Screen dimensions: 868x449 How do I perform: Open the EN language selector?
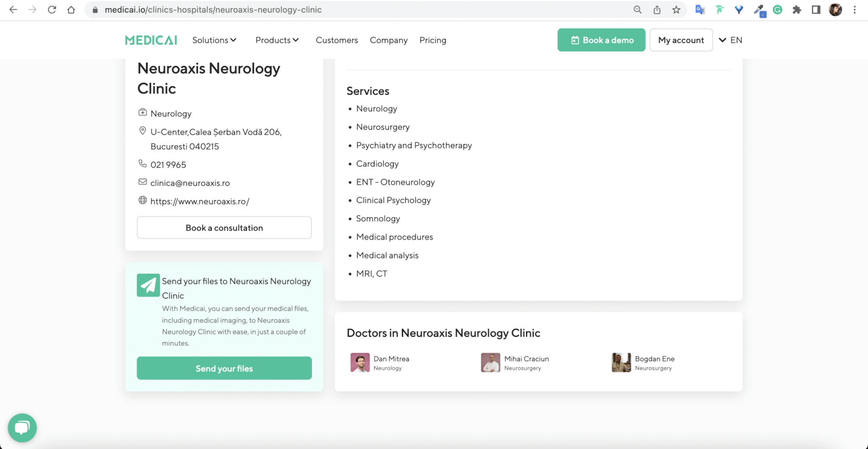coord(731,40)
